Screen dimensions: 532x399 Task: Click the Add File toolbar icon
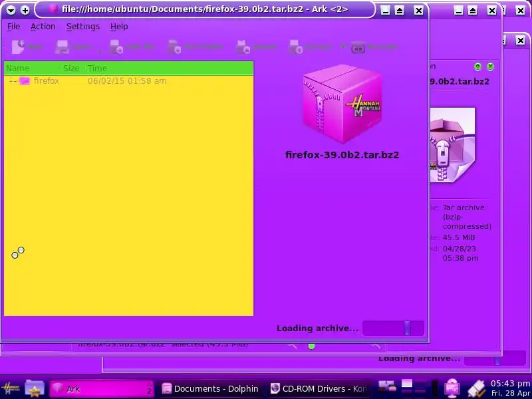click(116, 47)
